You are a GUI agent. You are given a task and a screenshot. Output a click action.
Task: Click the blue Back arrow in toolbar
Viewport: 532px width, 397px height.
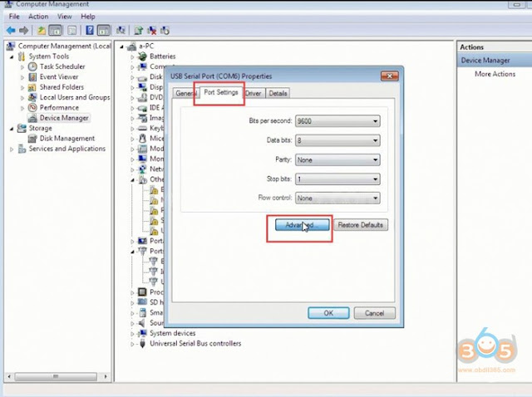click(x=11, y=31)
